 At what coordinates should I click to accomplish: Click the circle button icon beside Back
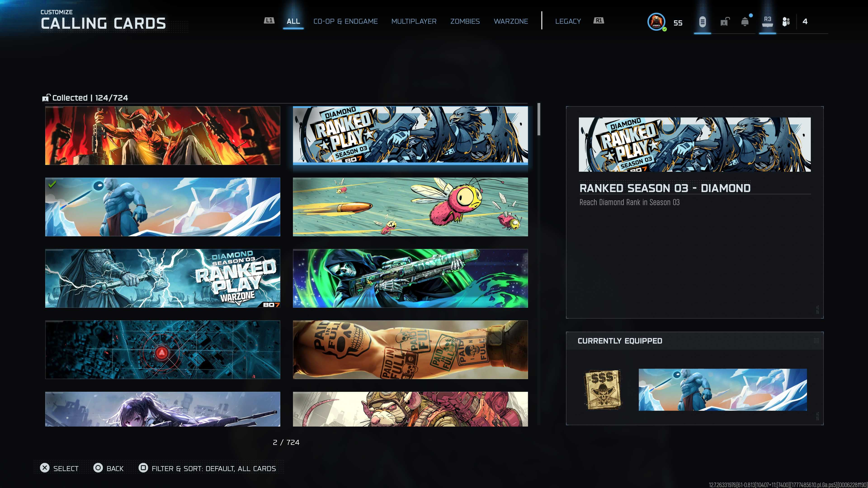pos(98,468)
